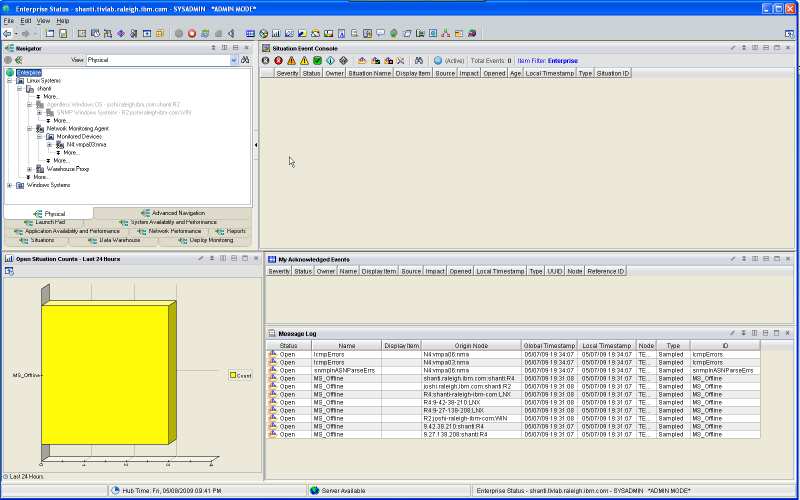The width and height of the screenshot is (800, 500).
Task: Click the Navigator update double-arrow green icon
Action: [x=19, y=60]
